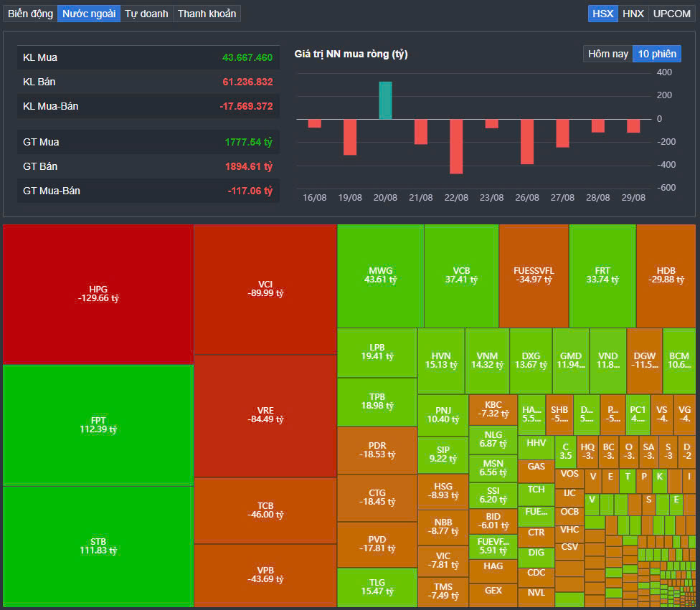Select the STB treemap tile
This screenshot has height=610, width=700.
click(x=98, y=546)
